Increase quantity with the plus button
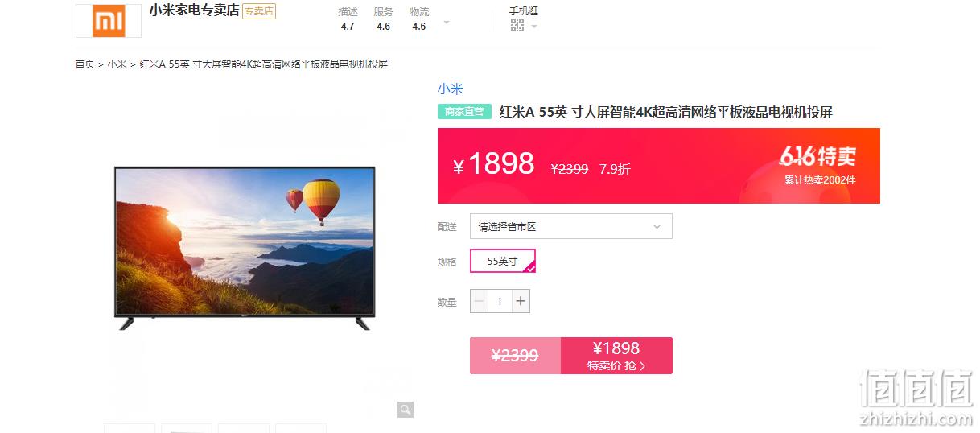 [x=521, y=302]
